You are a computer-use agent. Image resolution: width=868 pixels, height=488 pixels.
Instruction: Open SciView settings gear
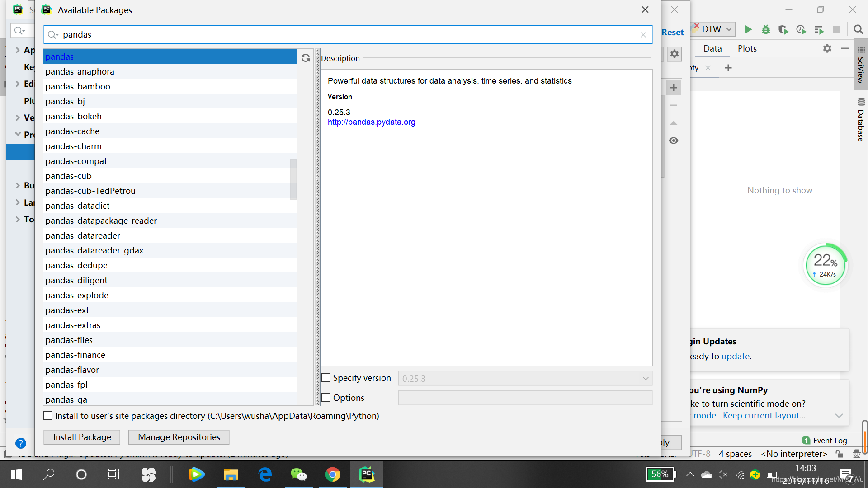827,48
